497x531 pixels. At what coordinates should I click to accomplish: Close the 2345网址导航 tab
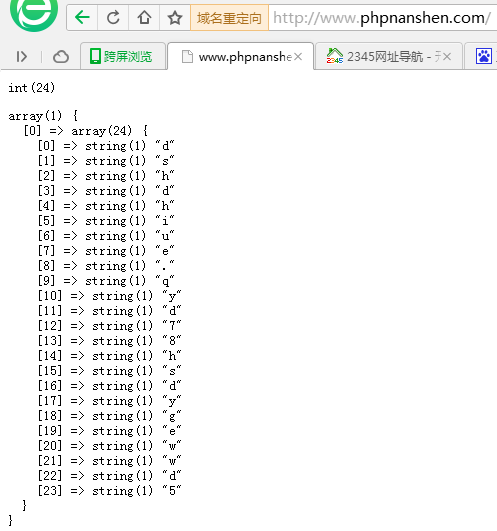pos(447,57)
